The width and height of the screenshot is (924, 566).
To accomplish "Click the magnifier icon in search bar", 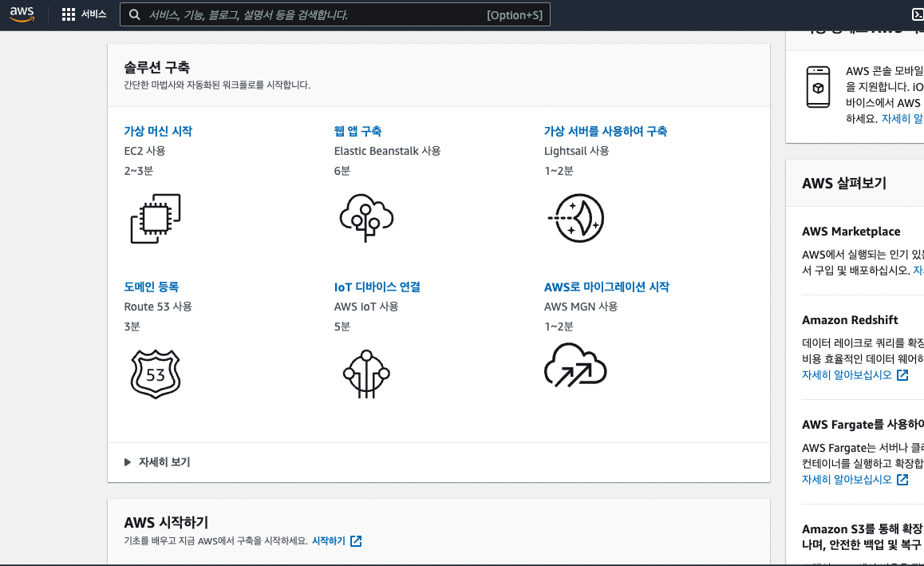I will (134, 14).
